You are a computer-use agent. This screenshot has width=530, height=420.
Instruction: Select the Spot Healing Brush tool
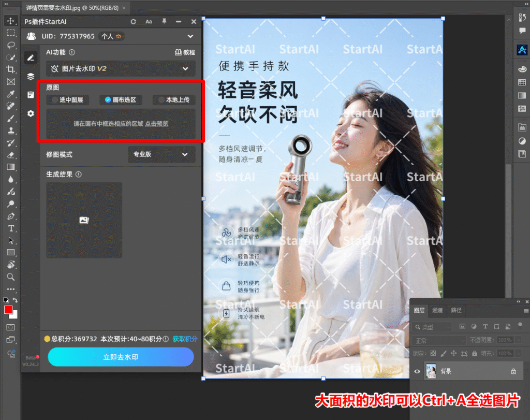[x=10, y=106]
